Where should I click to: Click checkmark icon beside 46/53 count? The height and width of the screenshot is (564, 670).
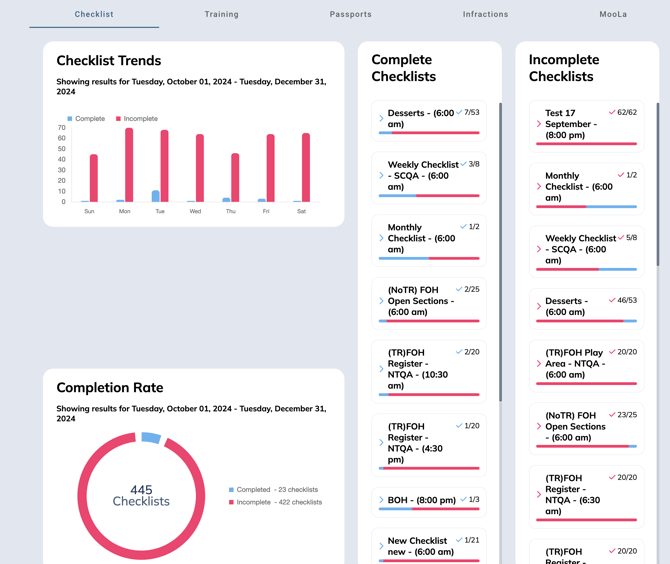pyautogui.click(x=612, y=300)
